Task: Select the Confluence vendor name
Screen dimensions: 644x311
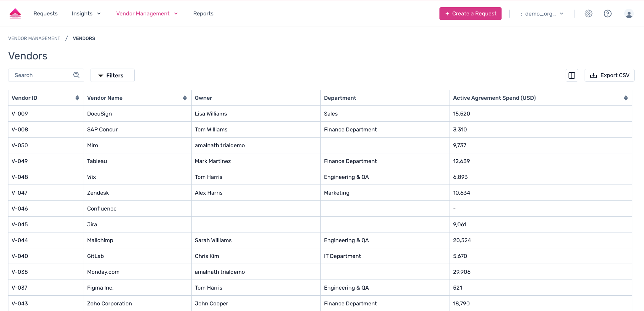Action: click(x=102, y=208)
